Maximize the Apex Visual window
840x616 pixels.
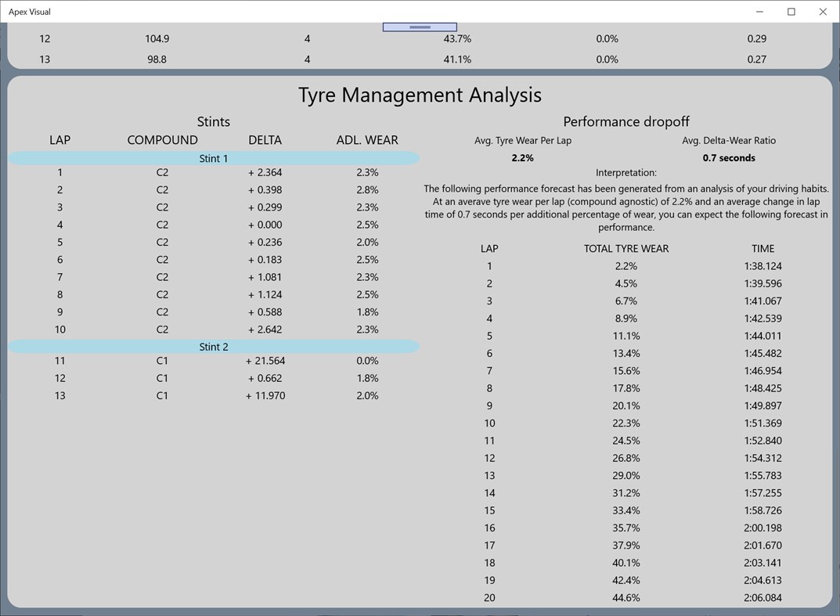[x=791, y=11]
